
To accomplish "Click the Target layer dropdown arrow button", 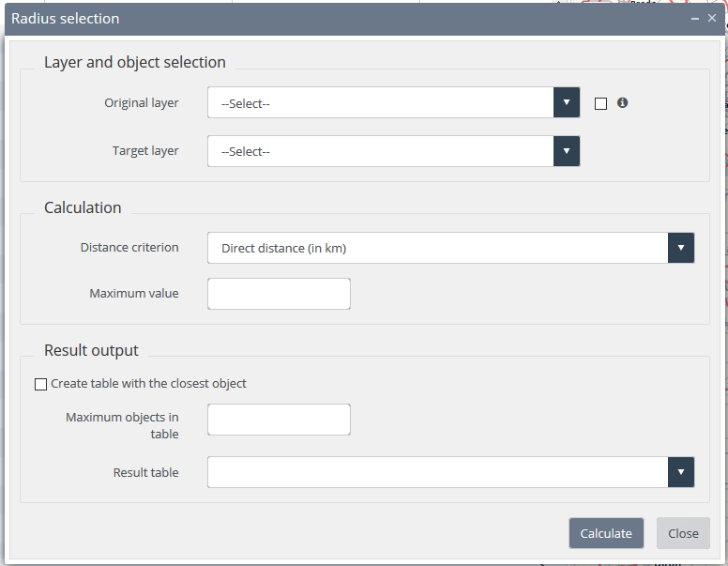I will pos(567,151).
